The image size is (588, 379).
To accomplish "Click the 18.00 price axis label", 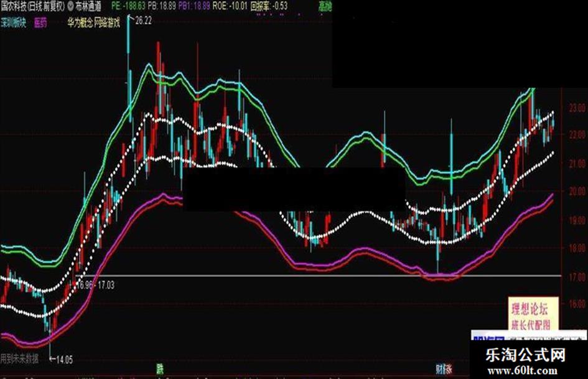I will [577, 248].
